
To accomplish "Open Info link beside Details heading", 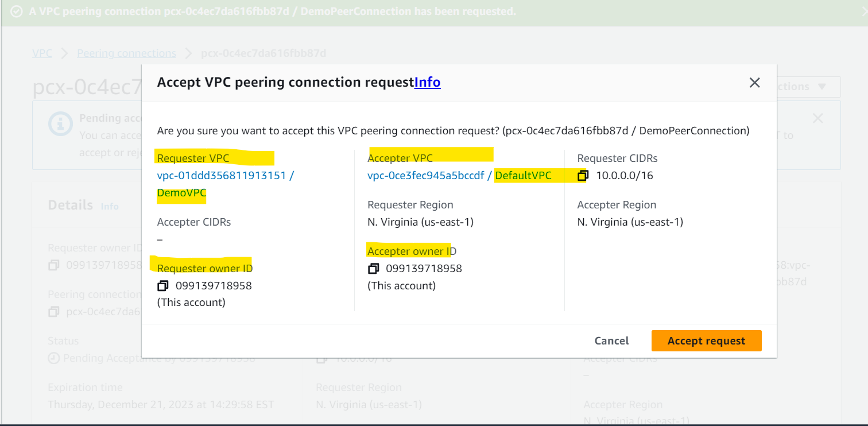I will point(110,206).
